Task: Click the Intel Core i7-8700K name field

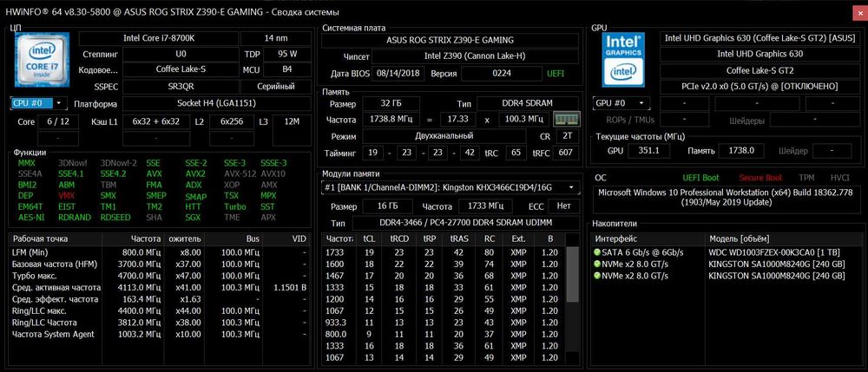Action: point(158,39)
